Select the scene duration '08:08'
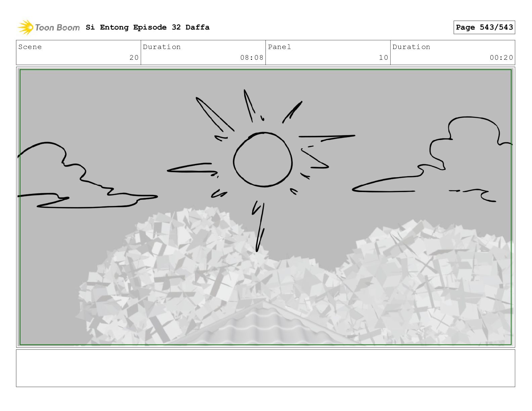The width and height of the screenshot is (532, 411). 252,57
